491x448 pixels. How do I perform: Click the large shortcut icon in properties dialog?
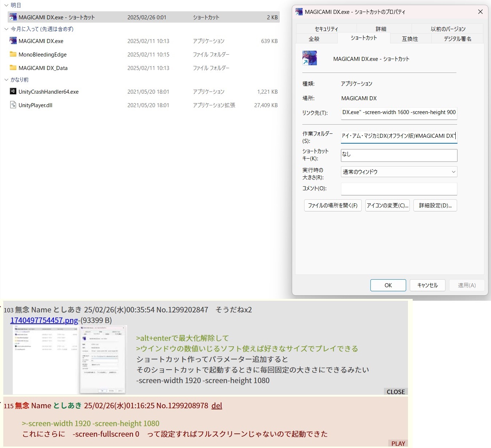310,58
